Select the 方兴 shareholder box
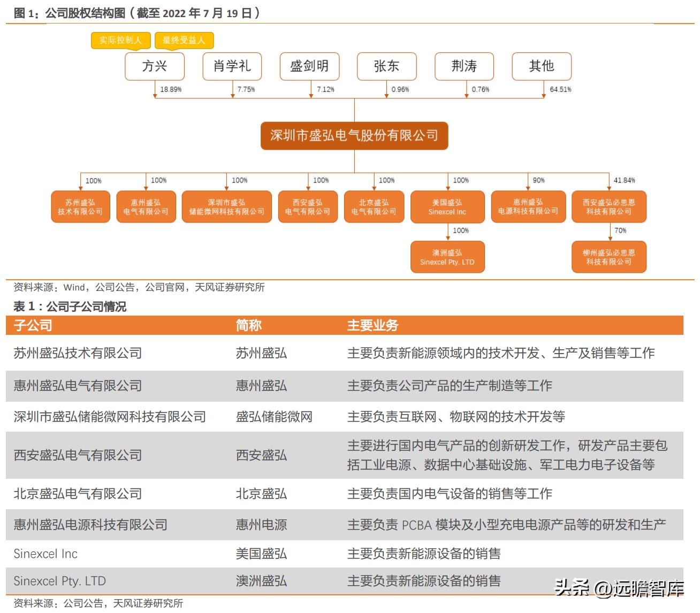The image size is (700, 613). point(155,66)
